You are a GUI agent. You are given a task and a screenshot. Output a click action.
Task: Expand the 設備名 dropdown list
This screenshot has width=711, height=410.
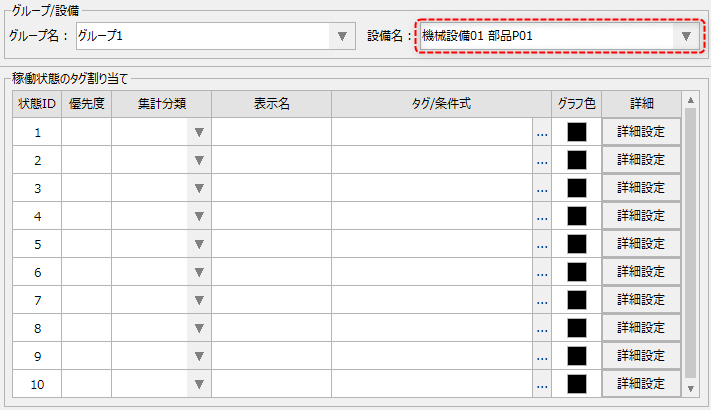click(685, 36)
